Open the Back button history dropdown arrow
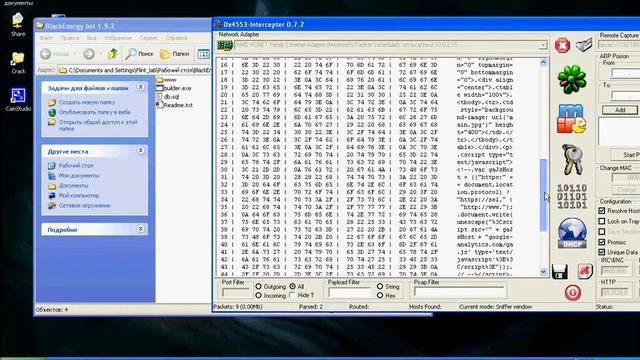640x360 pixels. [74, 54]
